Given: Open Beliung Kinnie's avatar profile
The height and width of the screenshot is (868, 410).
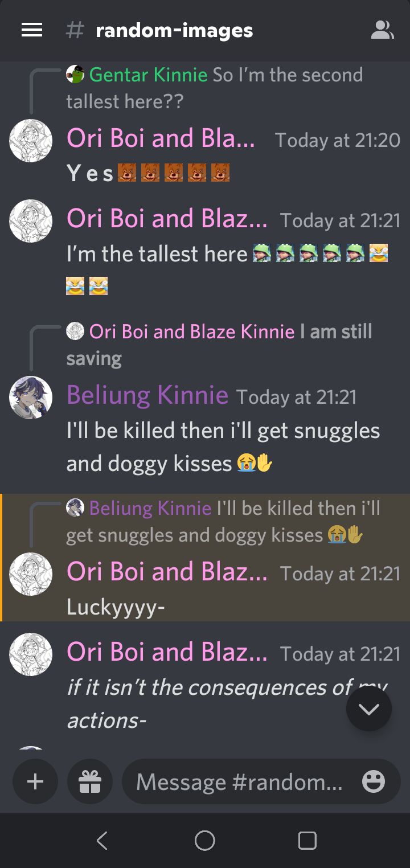Looking at the screenshot, I should pos(31,398).
